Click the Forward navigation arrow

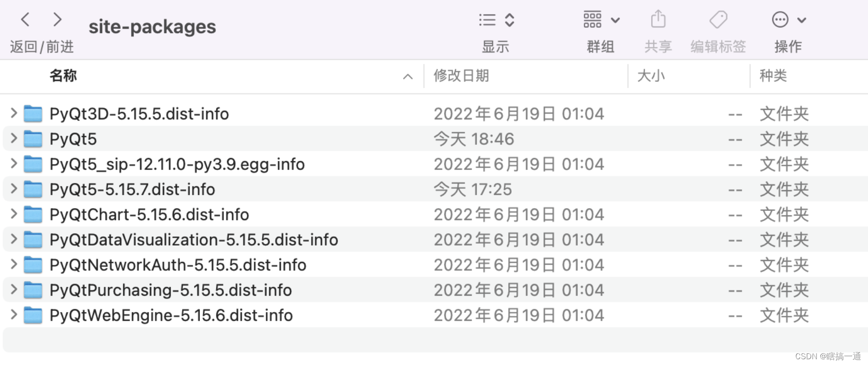point(57,19)
